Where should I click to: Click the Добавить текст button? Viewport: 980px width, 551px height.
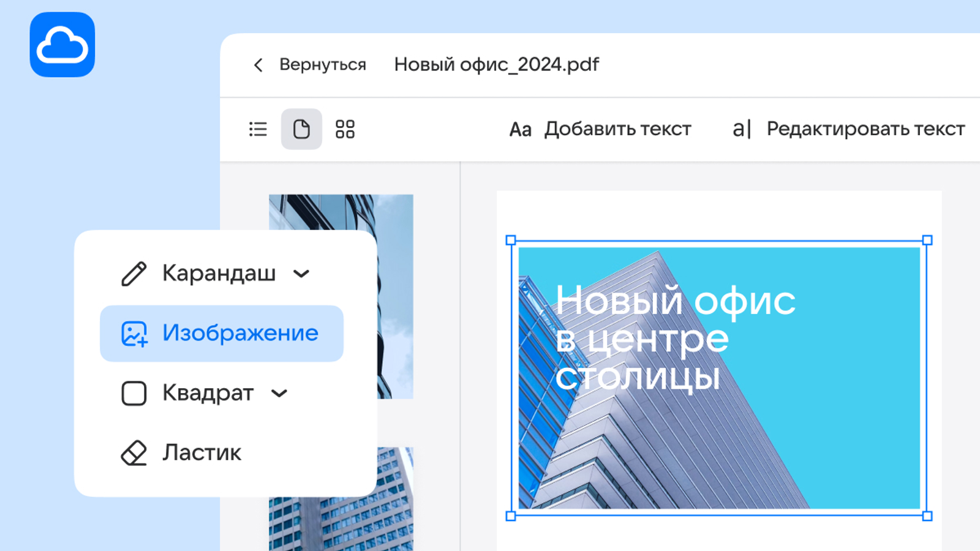(x=617, y=129)
